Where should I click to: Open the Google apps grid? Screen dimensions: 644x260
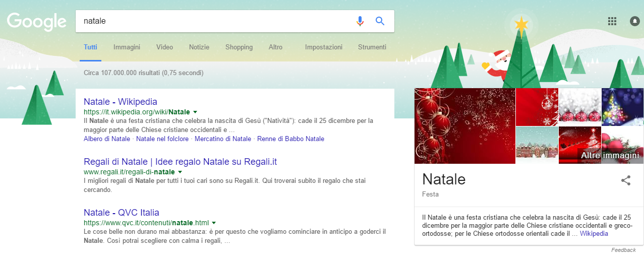(x=612, y=21)
